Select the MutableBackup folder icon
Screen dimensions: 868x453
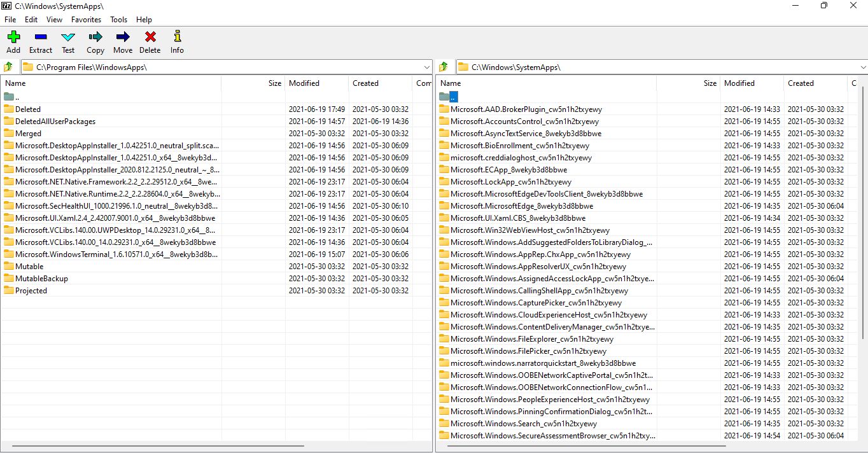tap(9, 278)
